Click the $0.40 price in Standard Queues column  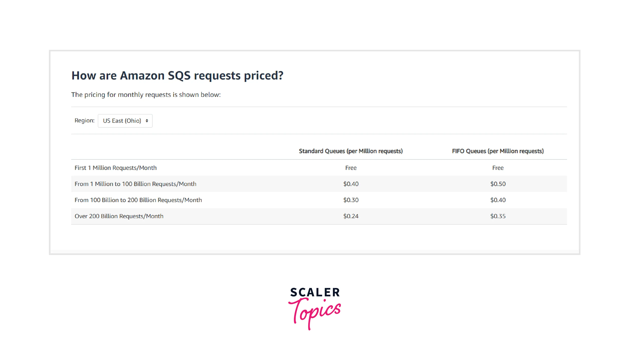[x=351, y=184]
